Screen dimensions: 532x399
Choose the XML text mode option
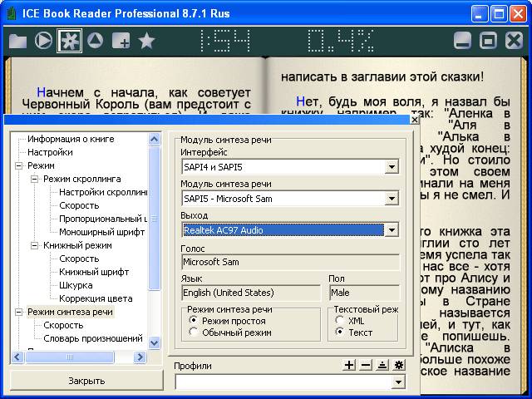point(338,320)
